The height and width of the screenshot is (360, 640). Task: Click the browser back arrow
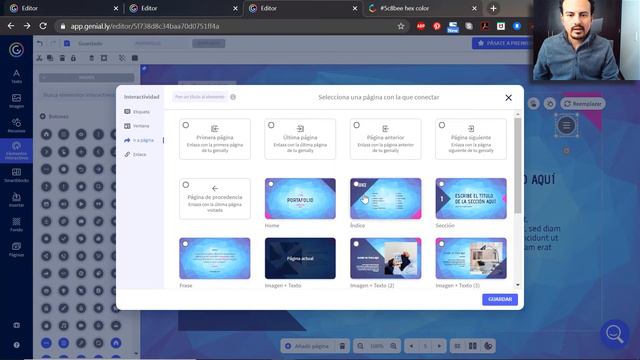pyautogui.click(x=11, y=26)
